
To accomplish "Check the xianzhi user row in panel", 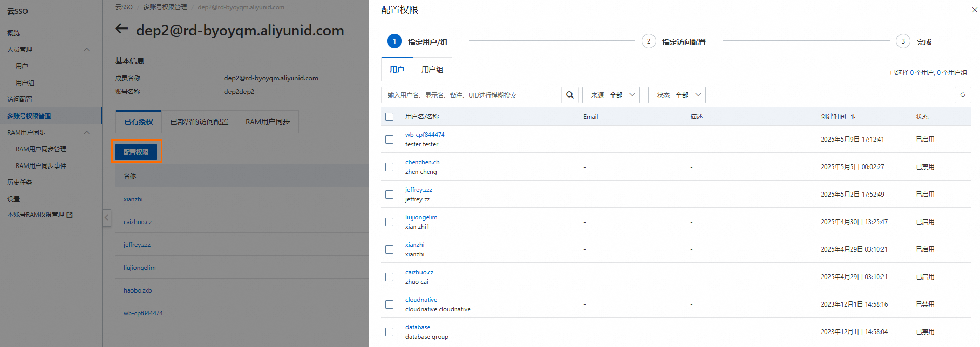I will coord(389,249).
